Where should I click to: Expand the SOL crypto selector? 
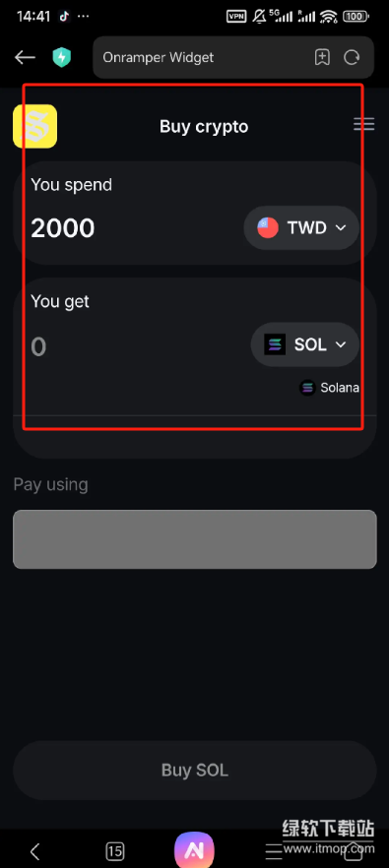pyautogui.click(x=304, y=344)
